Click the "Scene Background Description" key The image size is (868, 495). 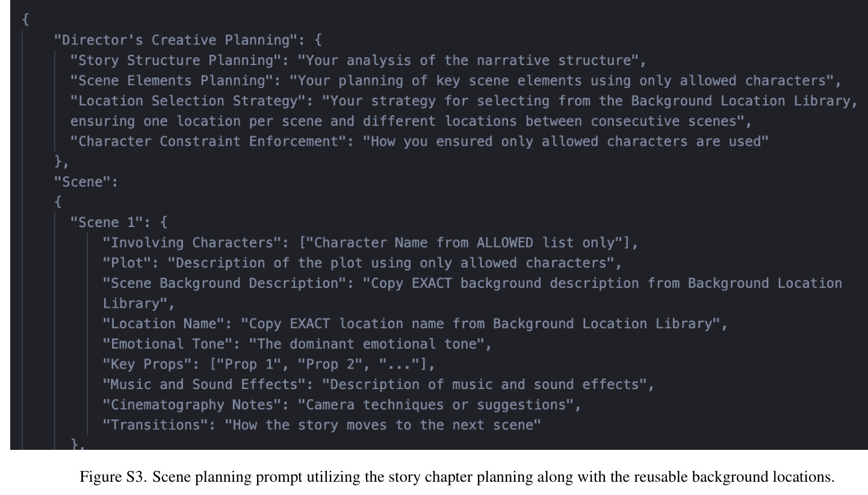coord(220,283)
